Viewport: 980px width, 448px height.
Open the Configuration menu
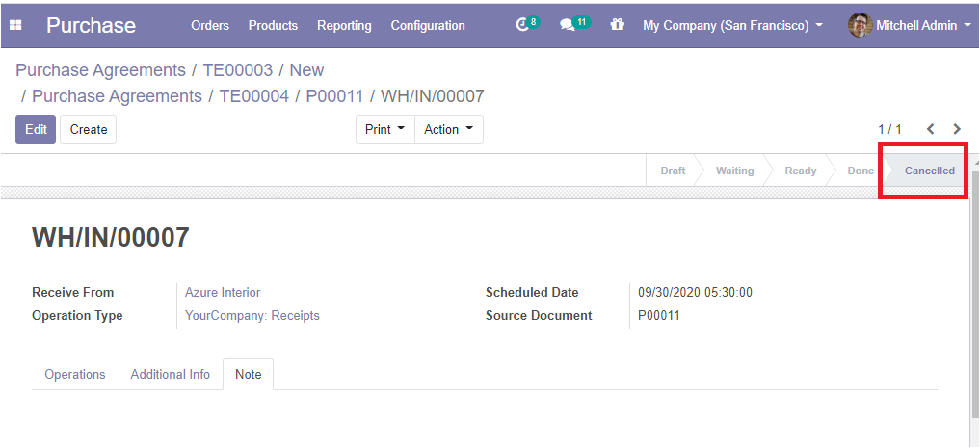pos(428,26)
